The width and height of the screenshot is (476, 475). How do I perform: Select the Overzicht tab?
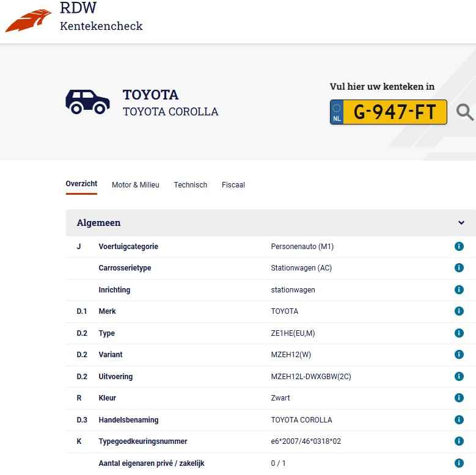[x=81, y=184]
